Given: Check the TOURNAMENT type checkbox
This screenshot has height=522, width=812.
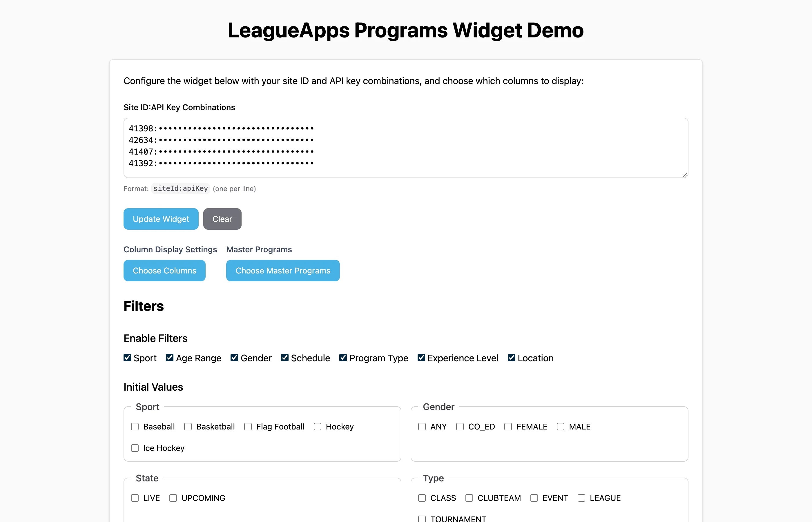Looking at the screenshot, I should click(422, 518).
